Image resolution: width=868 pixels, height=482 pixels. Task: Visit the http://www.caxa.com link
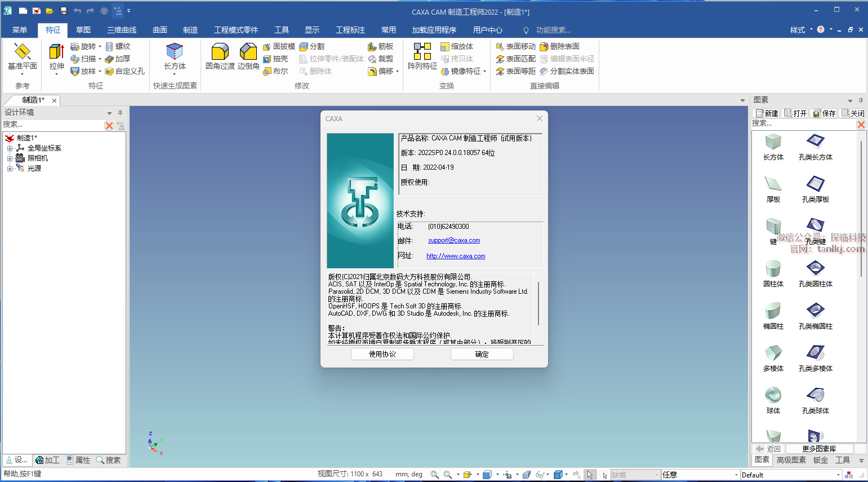[x=456, y=256]
